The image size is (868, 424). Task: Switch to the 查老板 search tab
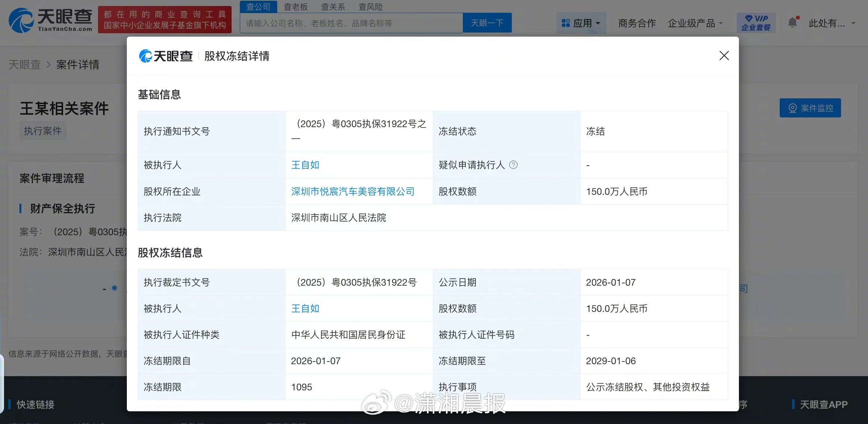point(296,7)
